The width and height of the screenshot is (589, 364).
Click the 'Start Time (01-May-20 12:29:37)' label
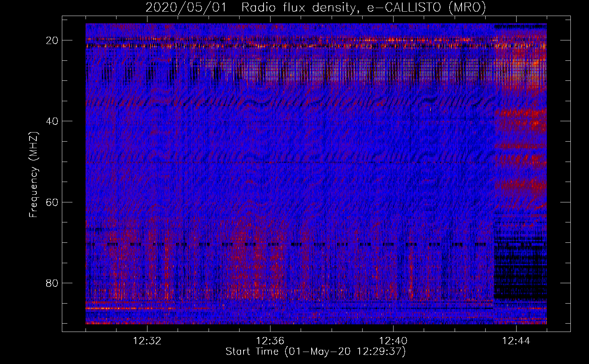316,352
